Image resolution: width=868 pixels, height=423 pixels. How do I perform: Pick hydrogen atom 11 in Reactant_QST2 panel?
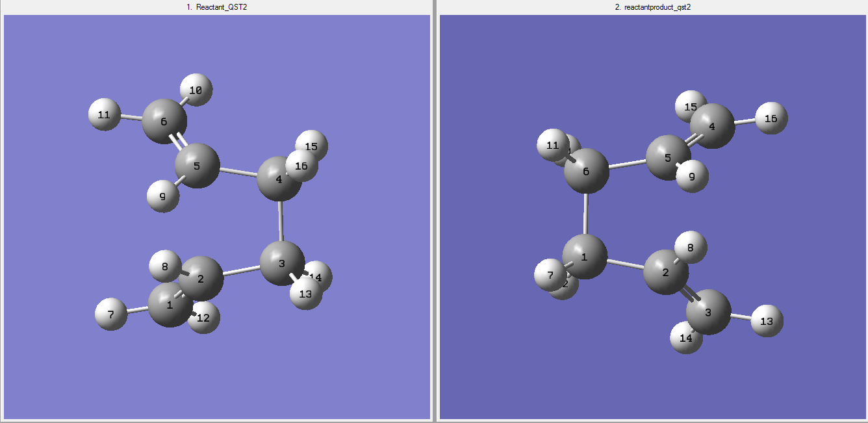pyautogui.click(x=104, y=114)
